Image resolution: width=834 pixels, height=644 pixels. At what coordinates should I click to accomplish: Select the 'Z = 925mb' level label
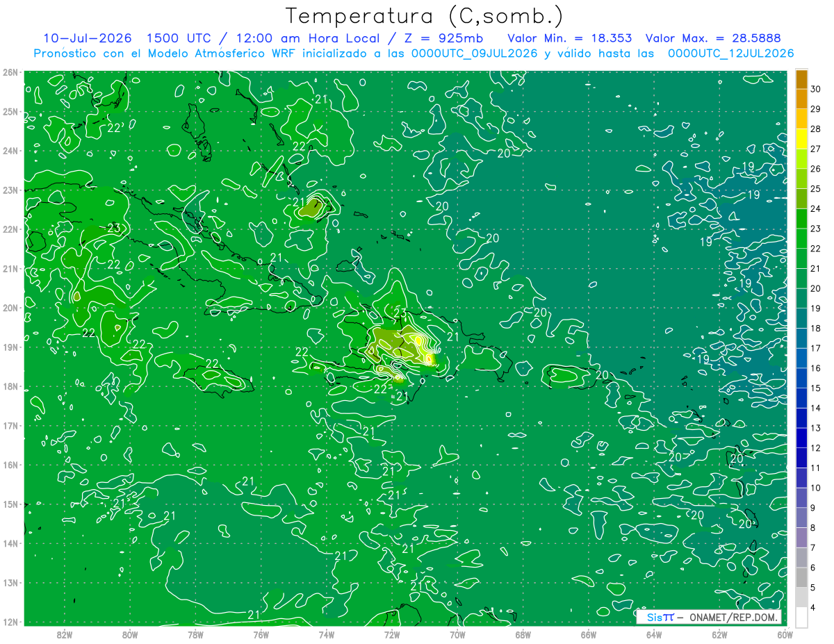442,38
